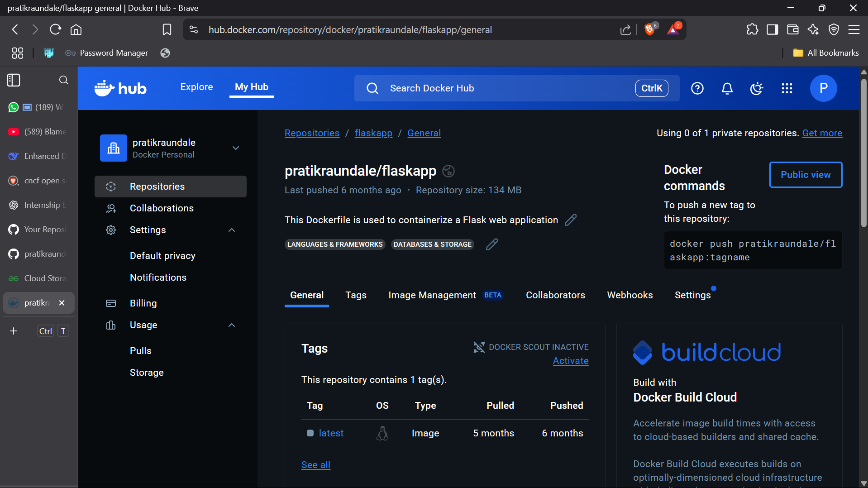
Task: Edit the categories pencil icon
Action: point(492,244)
